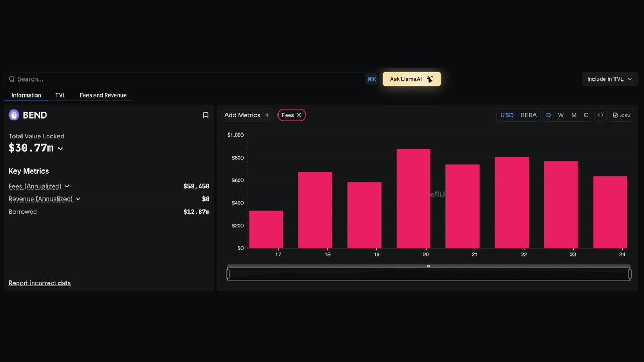Viewport: 644px width, 362px height.
Task: Click the $1,000 y-axis label
Action: coord(235,135)
